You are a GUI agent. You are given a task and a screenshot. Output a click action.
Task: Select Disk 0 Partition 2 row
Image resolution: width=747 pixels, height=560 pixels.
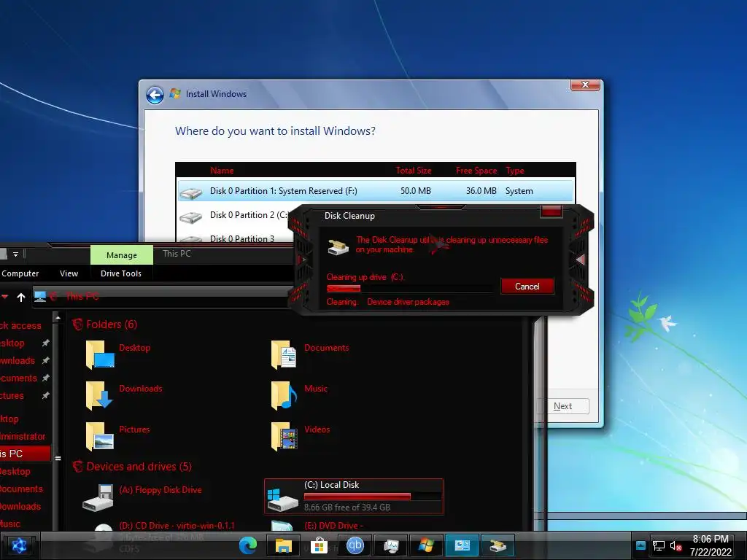[233, 215]
